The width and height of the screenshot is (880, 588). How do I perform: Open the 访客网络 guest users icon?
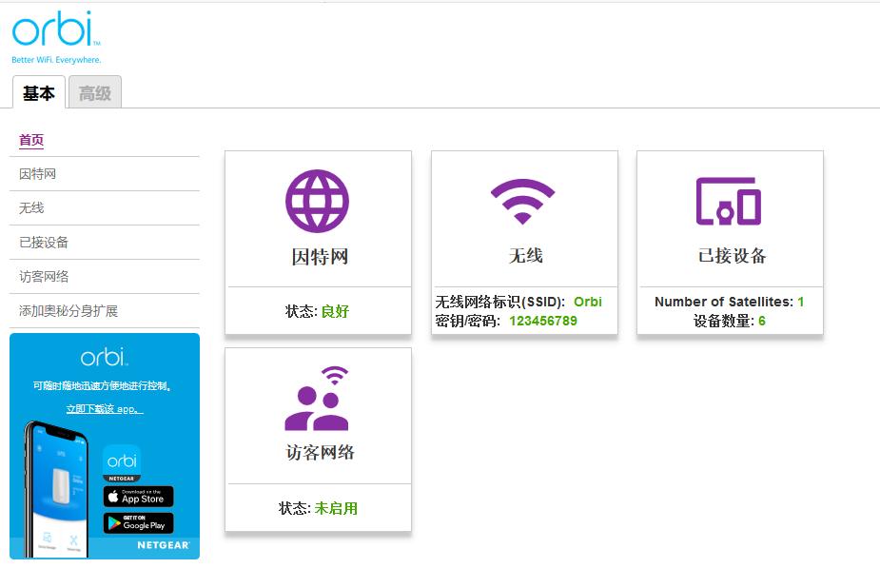[x=317, y=399]
